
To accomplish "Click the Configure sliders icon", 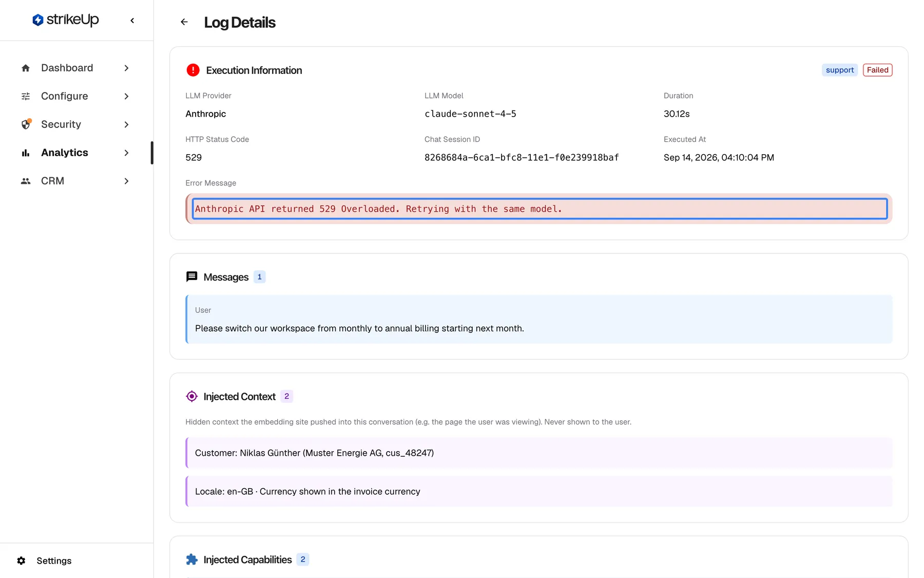I will [x=26, y=96].
